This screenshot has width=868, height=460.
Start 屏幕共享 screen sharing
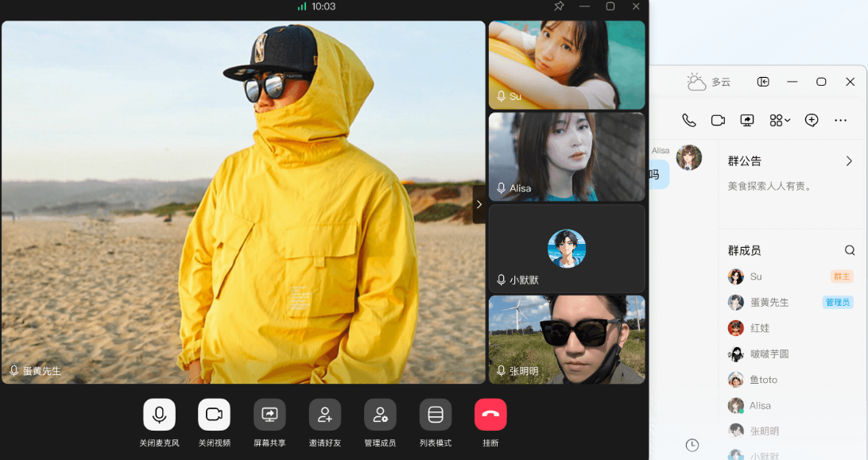pyautogui.click(x=269, y=415)
